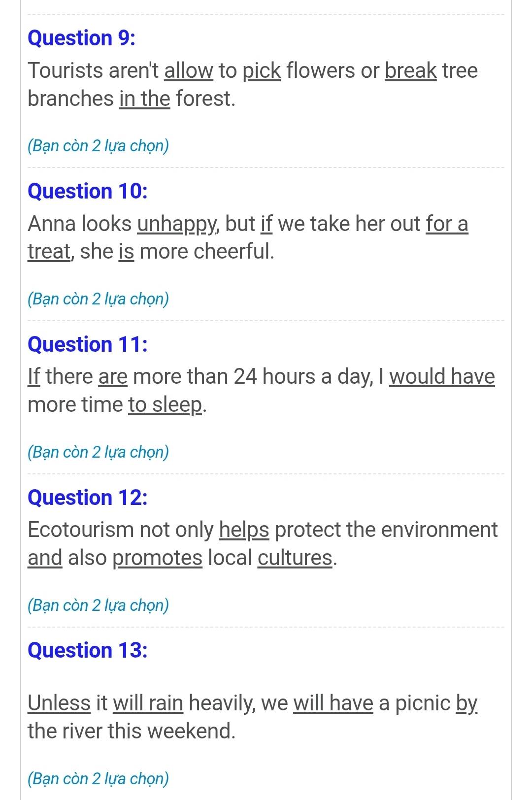Image resolution: width=532 pixels, height=800 pixels.
Task: Pick underlined phrase "will rain" in Question 13
Action: click(148, 703)
